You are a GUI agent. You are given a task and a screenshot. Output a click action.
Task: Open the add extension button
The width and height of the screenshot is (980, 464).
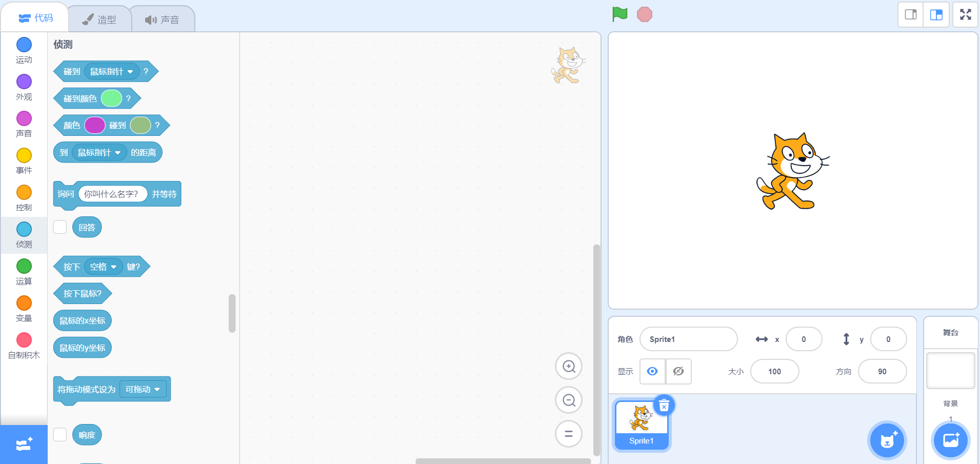[x=24, y=445]
